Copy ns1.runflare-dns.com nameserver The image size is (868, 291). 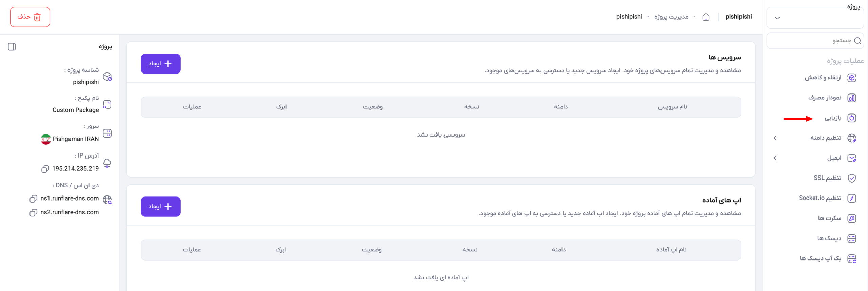coord(33,199)
